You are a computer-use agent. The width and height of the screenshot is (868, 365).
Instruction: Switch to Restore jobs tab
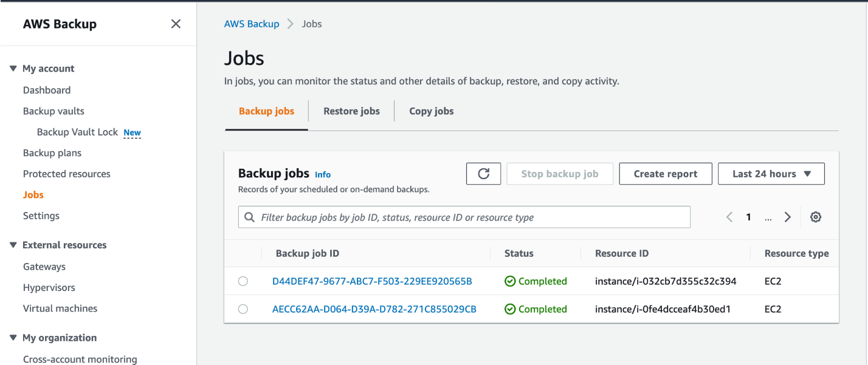pos(351,111)
